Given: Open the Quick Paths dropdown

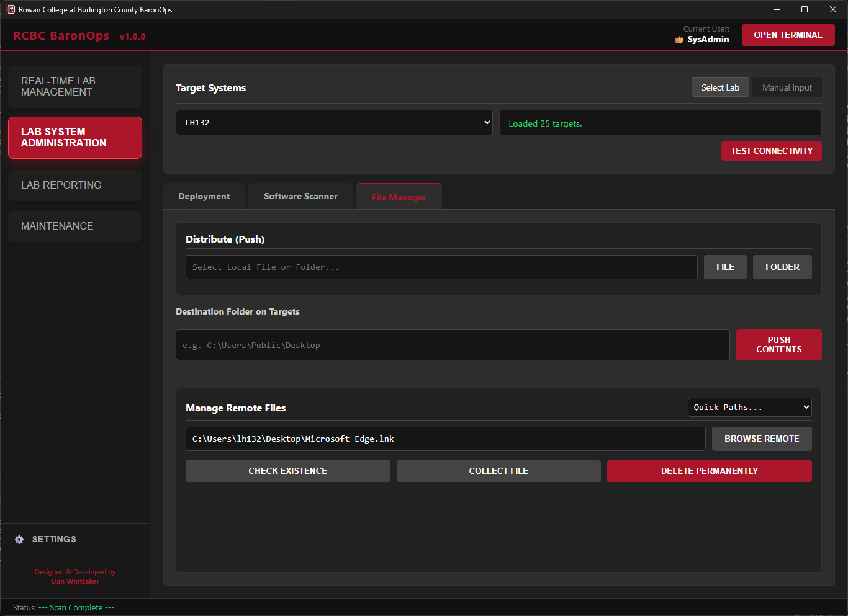Looking at the screenshot, I should click(749, 407).
